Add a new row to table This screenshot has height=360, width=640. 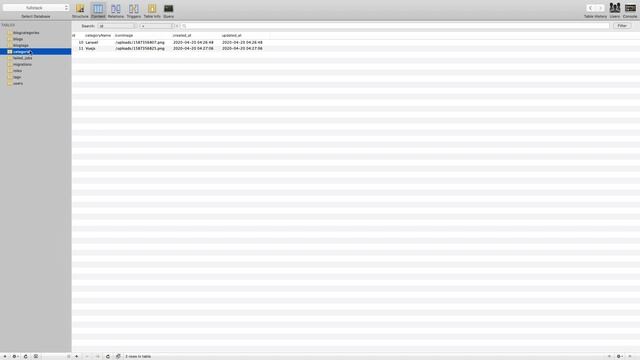76,356
